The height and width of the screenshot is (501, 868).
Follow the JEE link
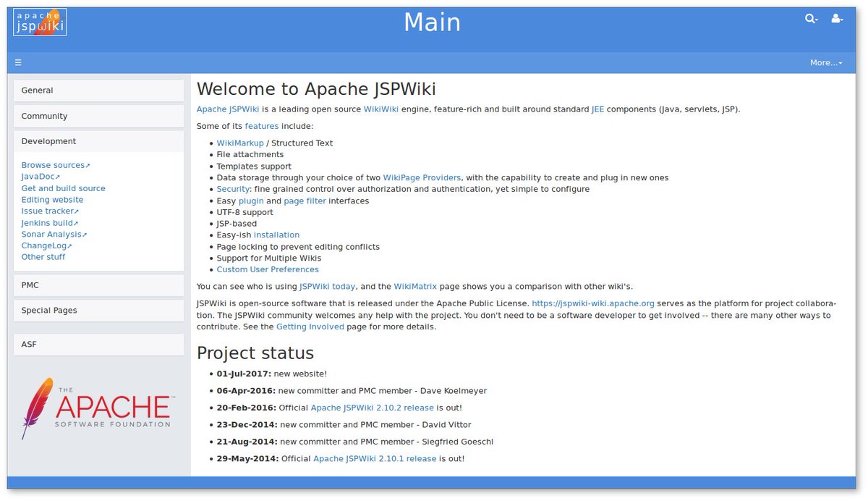[x=597, y=109]
